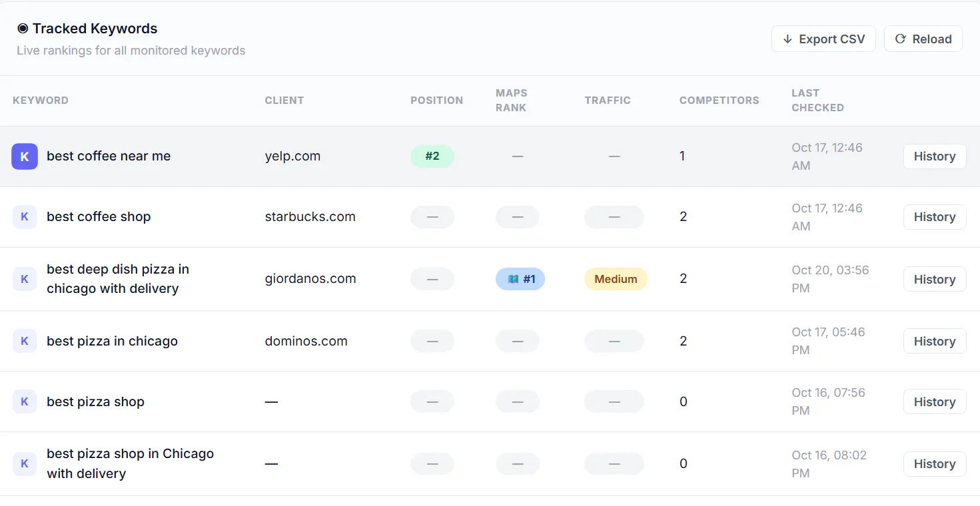The height and width of the screenshot is (506, 980).
Task: Click the #2 position badge
Action: [432, 156]
